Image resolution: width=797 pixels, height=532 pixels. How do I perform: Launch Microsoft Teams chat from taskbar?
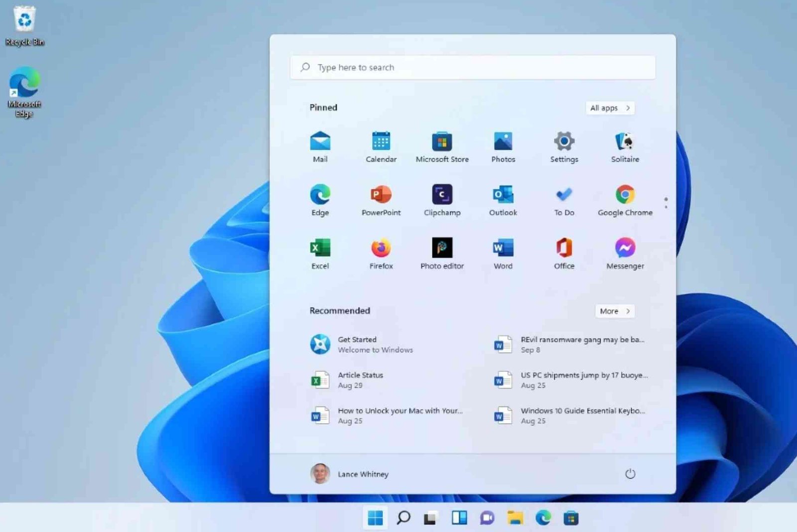pyautogui.click(x=487, y=518)
